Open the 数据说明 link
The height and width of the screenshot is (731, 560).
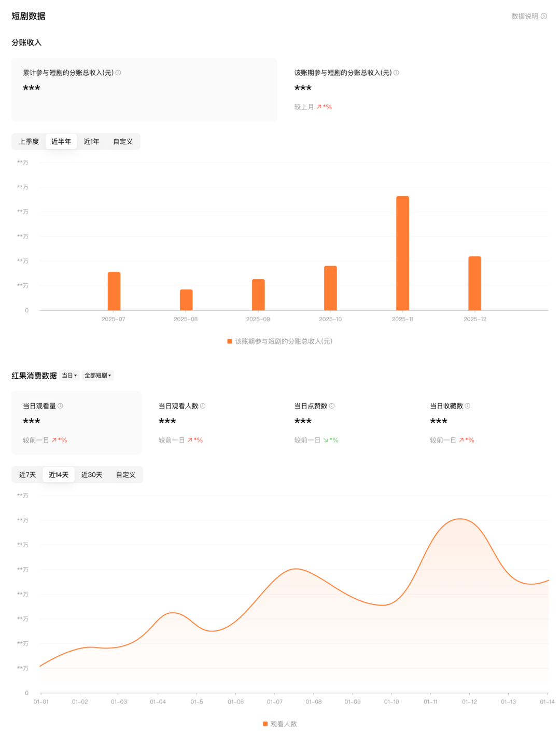(x=525, y=16)
